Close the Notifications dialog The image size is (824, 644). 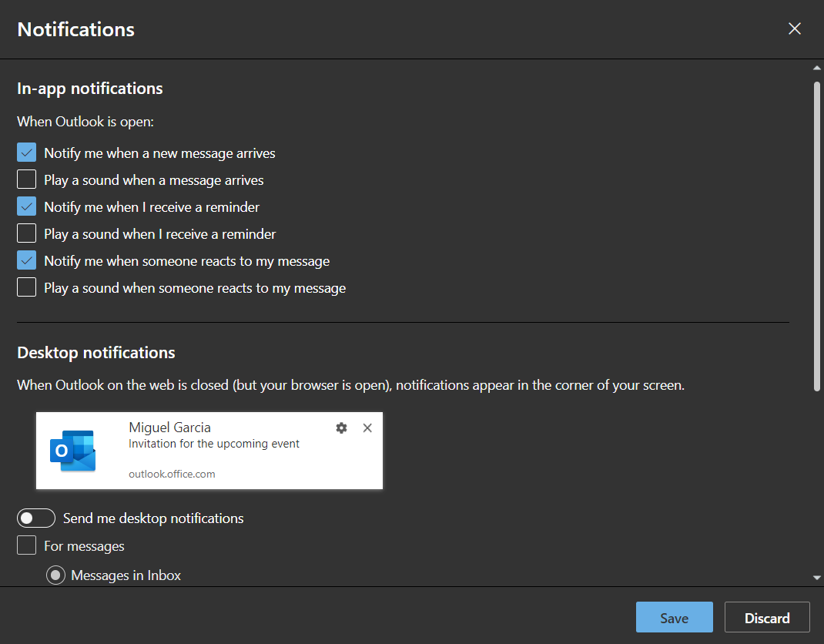pyautogui.click(x=794, y=28)
